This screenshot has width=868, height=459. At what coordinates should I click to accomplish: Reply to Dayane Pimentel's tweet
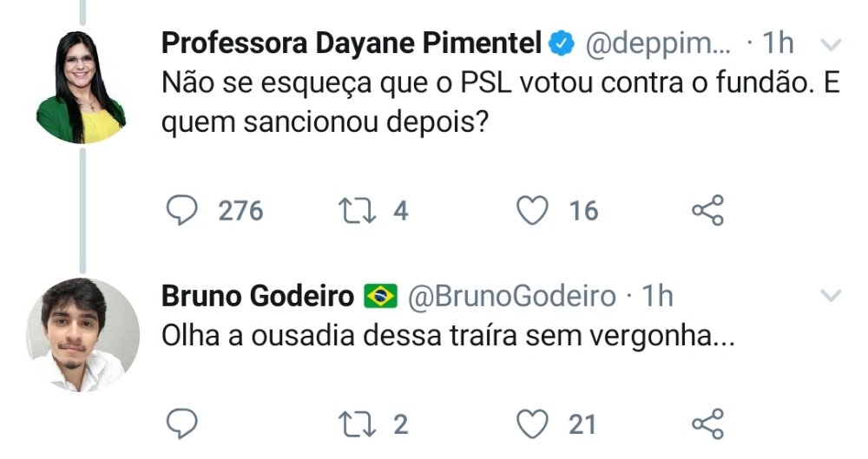coord(180,210)
